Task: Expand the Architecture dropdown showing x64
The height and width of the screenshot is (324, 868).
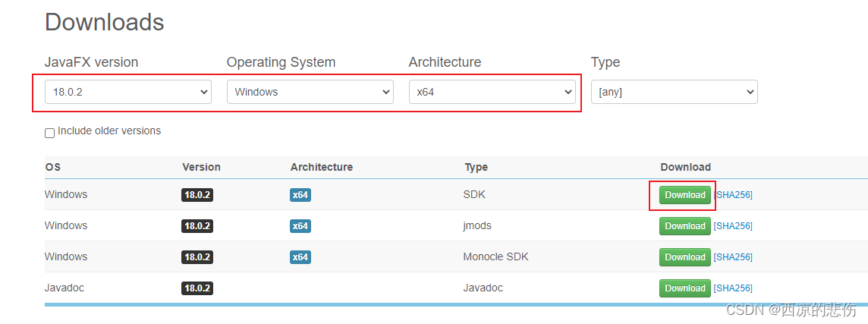Action: click(492, 92)
